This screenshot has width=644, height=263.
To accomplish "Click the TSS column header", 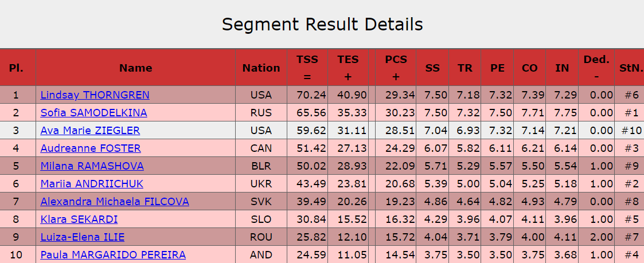I will pos(307,60).
